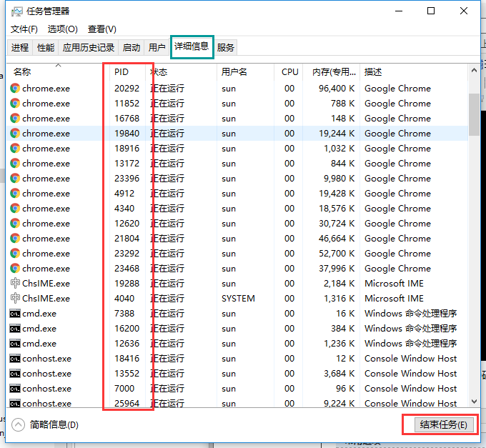
Task: Switch to the 进程 tab
Action: click(x=20, y=47)
